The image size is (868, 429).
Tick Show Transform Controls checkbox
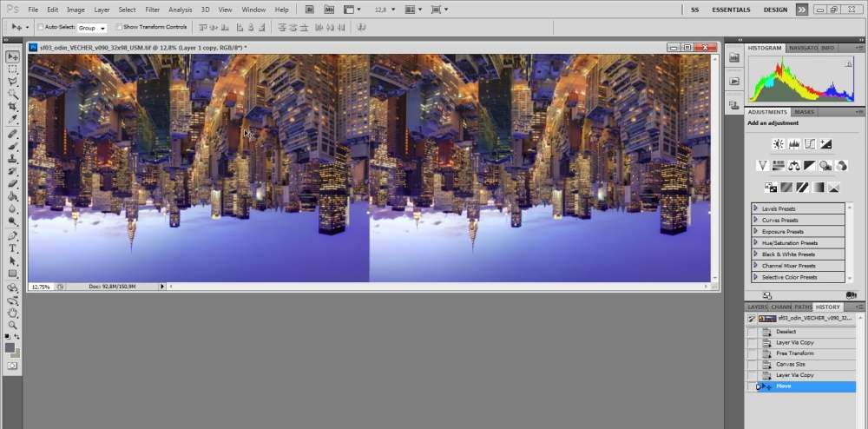pos(120,27)
